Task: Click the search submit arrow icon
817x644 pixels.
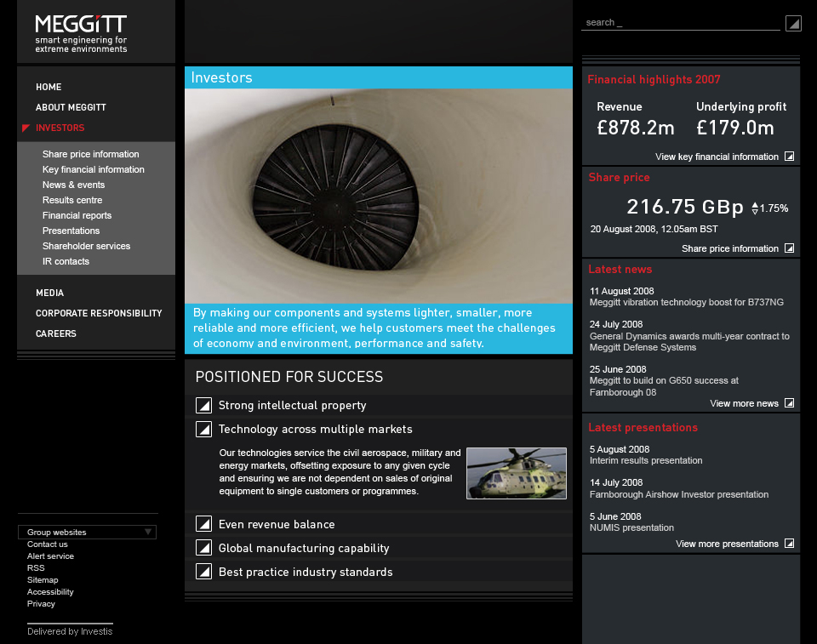Action: click(793, 23)
